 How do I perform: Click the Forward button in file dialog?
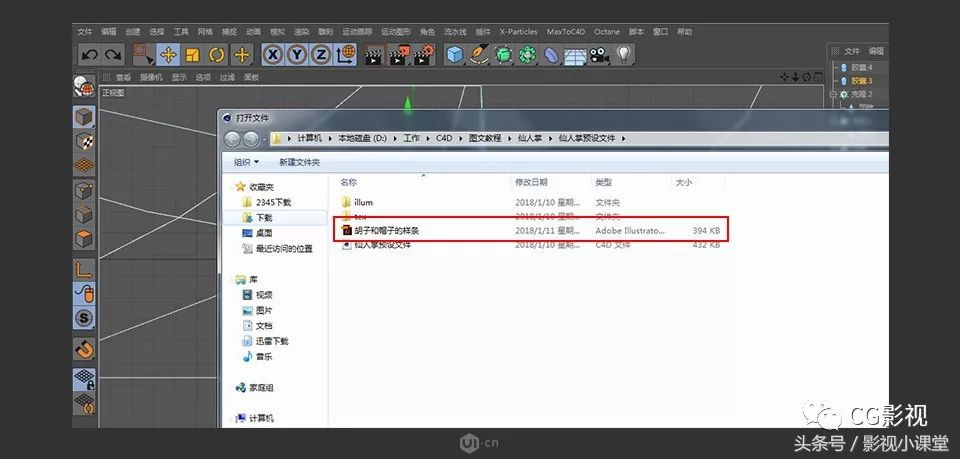coord(251,139)
